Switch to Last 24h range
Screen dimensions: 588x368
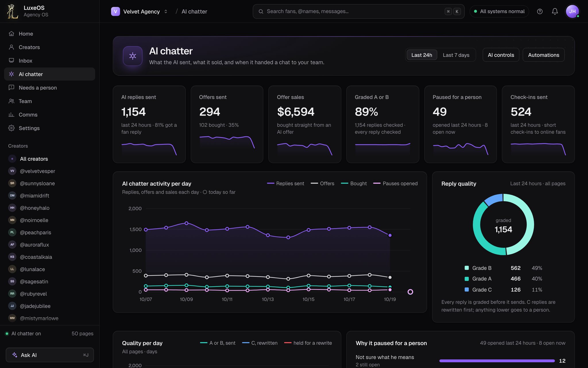[x=422, y=55]
